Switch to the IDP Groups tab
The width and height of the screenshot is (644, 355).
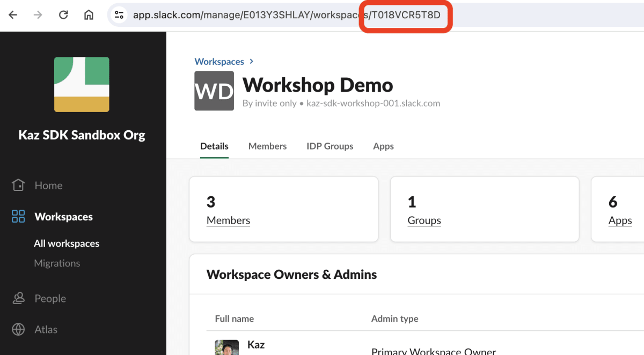330,146
